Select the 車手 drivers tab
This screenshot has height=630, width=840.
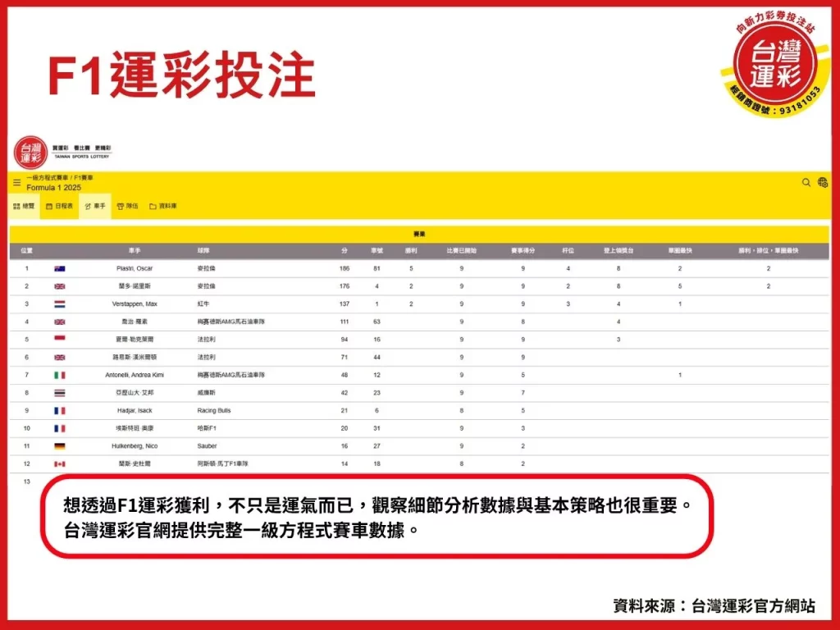coord(95,206)
